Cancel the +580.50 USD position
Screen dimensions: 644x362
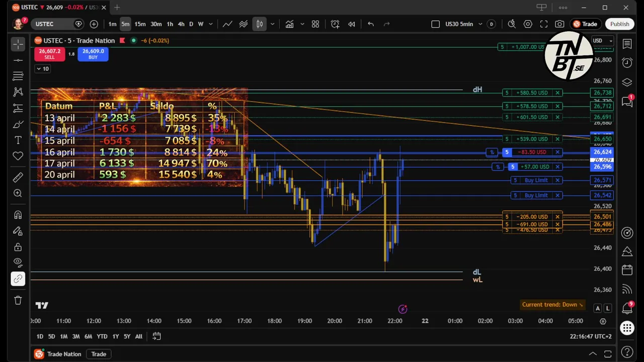click(557, 93)
